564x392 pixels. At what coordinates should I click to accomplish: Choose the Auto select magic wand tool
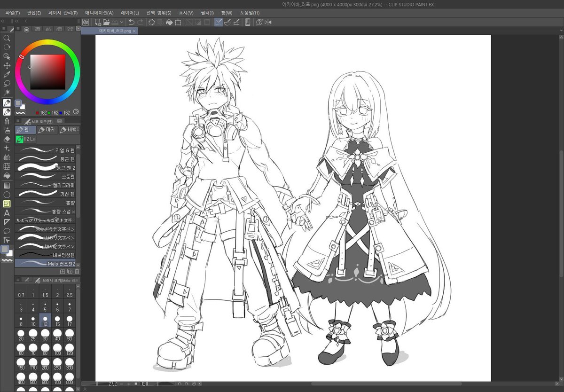[7, 93]
